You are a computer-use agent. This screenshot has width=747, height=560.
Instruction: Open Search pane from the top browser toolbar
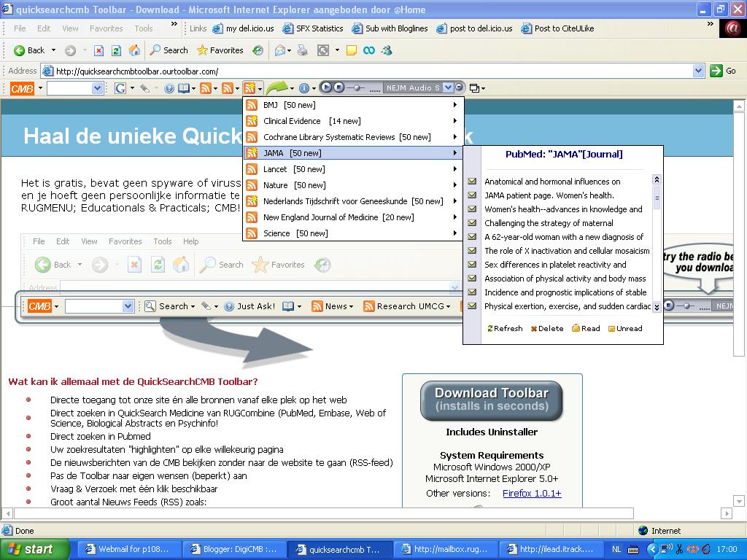click(x=169, y=50)
